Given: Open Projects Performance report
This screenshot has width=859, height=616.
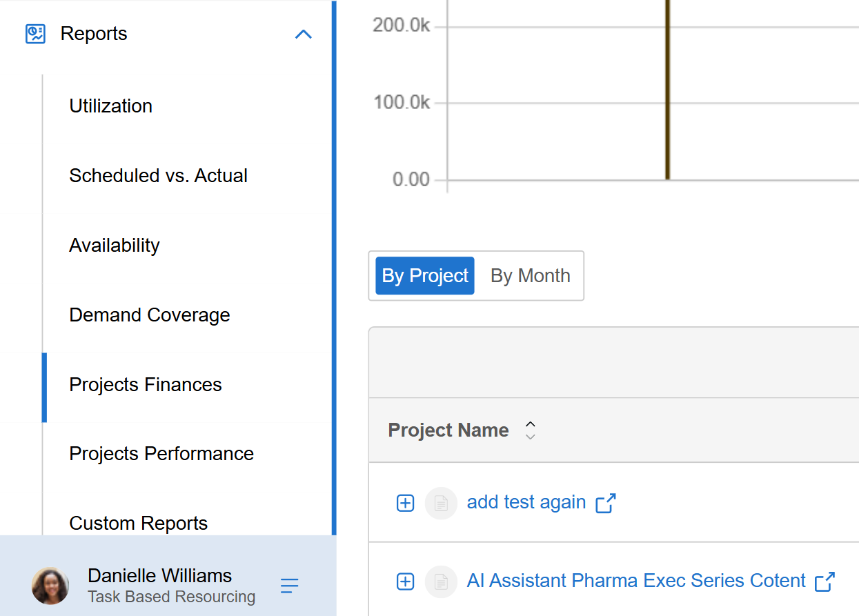Looking at the screenshot, I should pyautogui.click(x=161, y=454).
